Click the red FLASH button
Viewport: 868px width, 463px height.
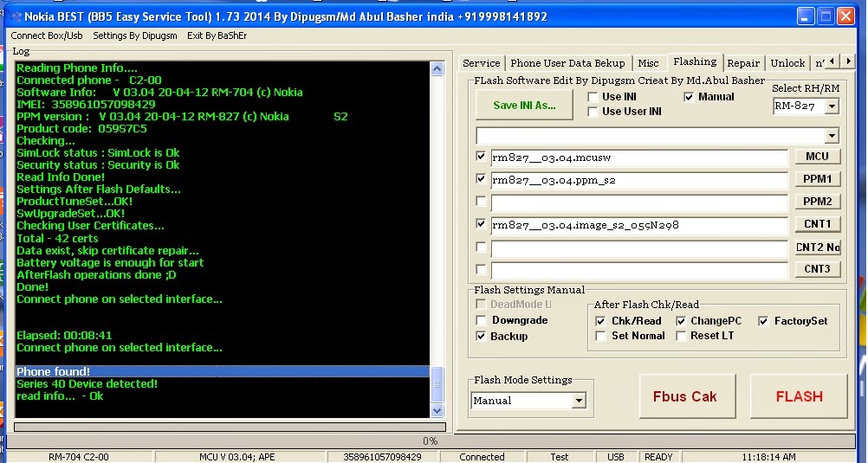click(x=799, y=396)
